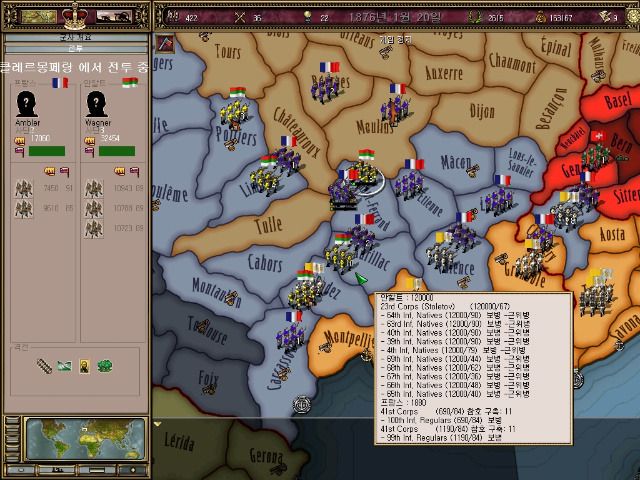Click the third button below minimap
The image size is (640, 480).
95,469
